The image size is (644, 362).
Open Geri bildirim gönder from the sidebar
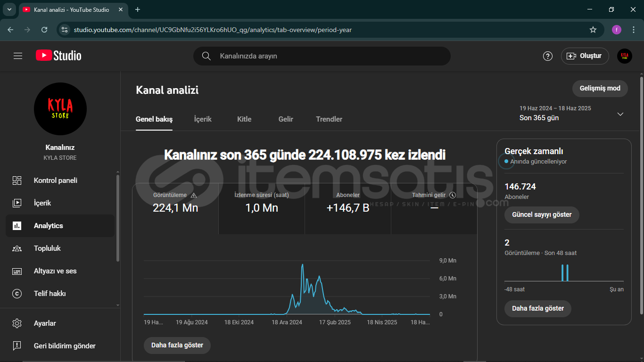[x=60, y=346]
